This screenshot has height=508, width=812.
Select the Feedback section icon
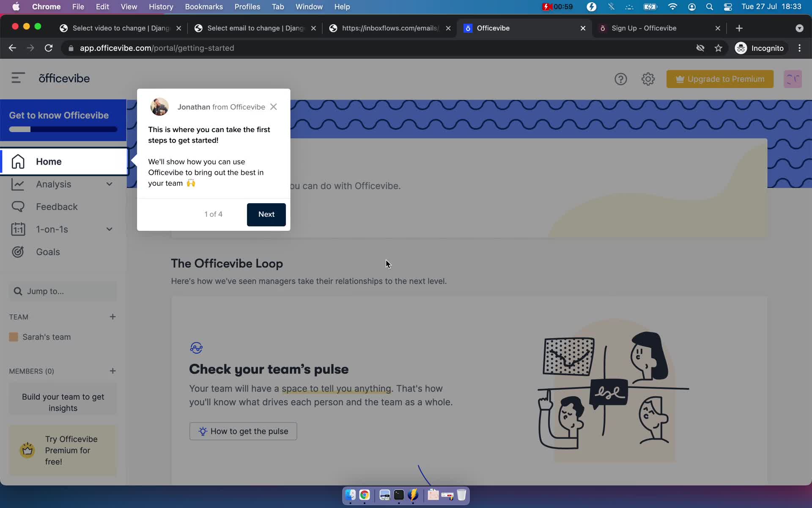pyautogui.click(x=17, y=207)
